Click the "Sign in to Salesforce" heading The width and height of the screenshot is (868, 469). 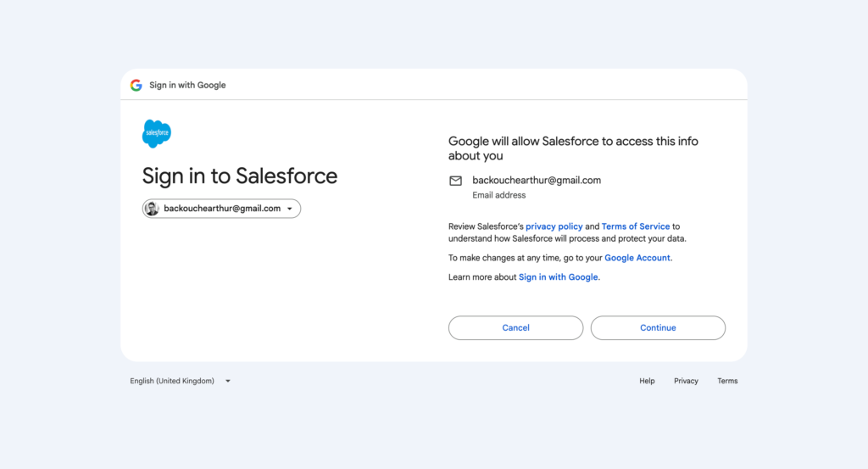point(240,176)
